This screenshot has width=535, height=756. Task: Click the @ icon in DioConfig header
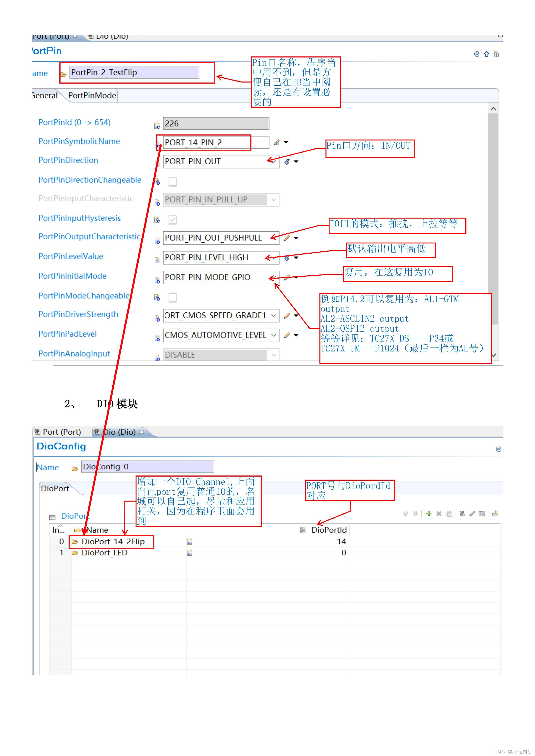(x=498, y=449)
